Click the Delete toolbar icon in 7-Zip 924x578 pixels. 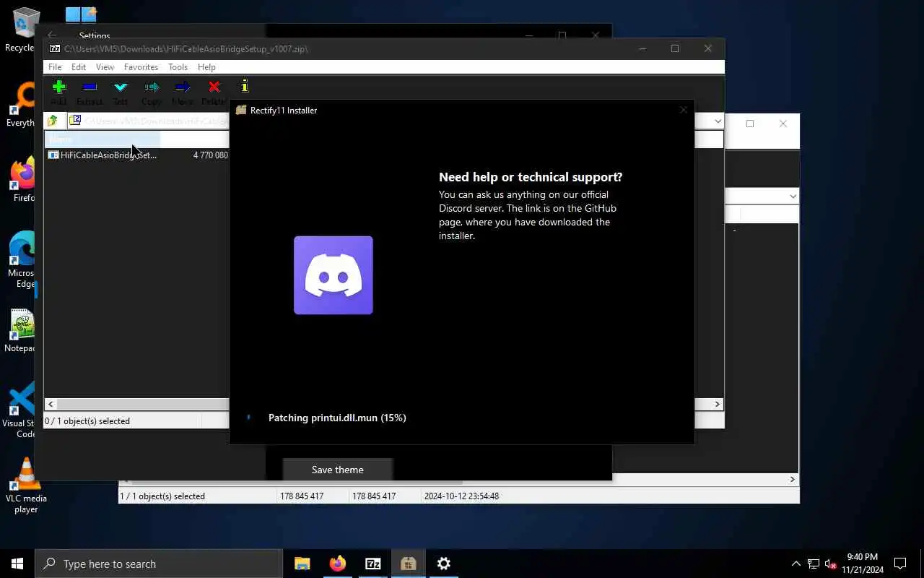coord(214,87)
